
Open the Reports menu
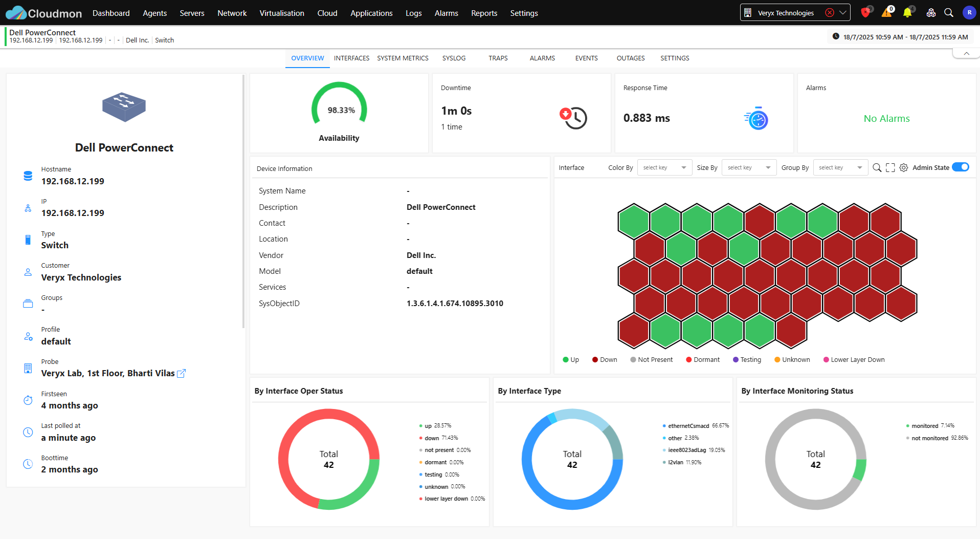click(x=484, y=13)
